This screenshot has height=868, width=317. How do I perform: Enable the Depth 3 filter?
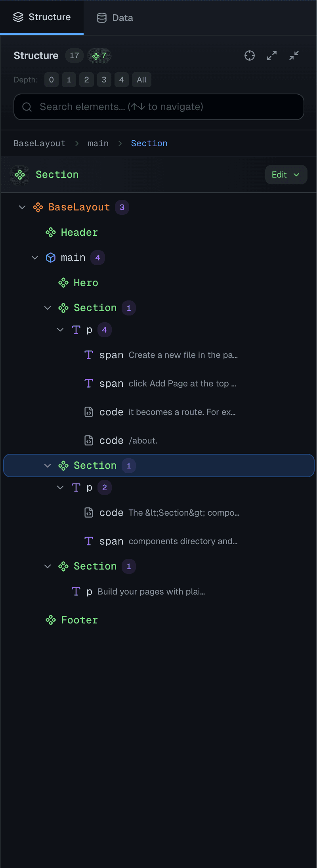[x=104, y=80]
